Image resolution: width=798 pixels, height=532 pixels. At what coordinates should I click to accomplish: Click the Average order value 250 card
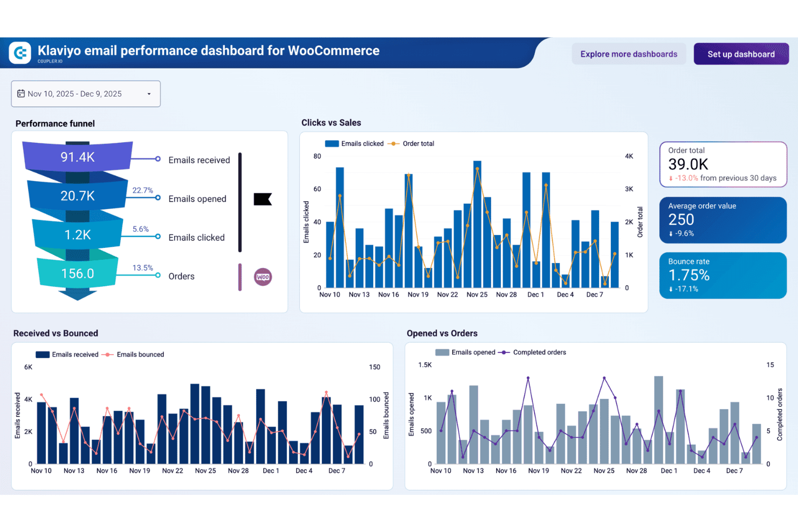tap(723, 220)
